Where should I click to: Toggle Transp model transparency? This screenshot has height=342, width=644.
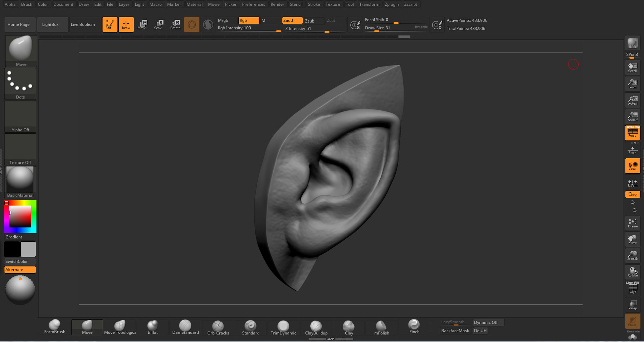click(632, 304)
